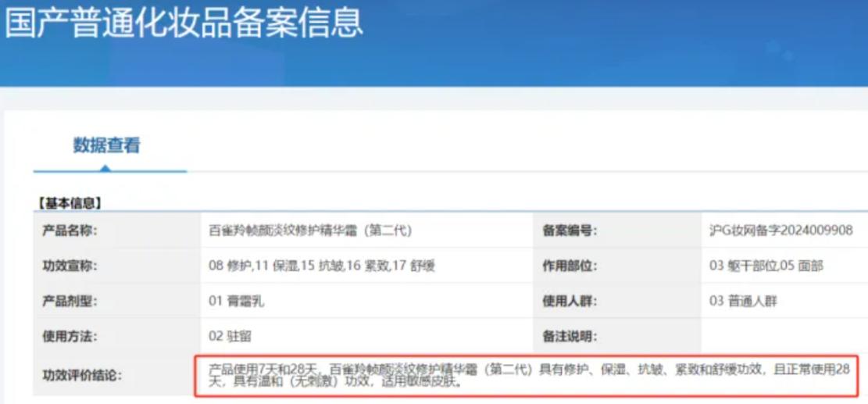Select the filing number 沪G妆网备字2024009908
868x404 pixels.
(781, 231)
